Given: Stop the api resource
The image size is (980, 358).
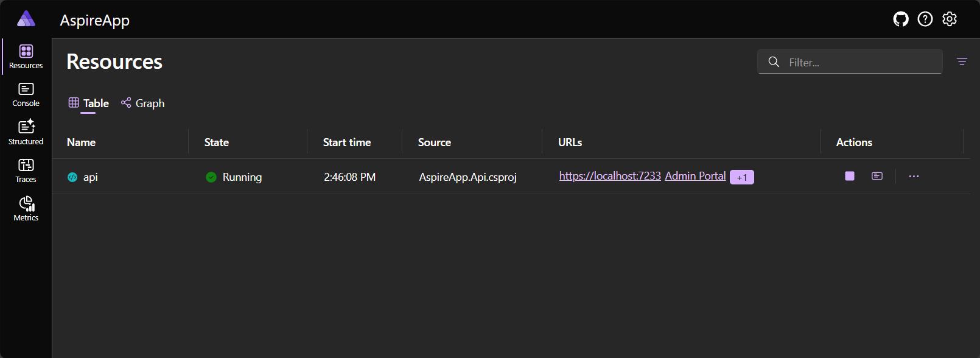Looking at the screenshot, I should pyautogui.click(x=850, y=177).
